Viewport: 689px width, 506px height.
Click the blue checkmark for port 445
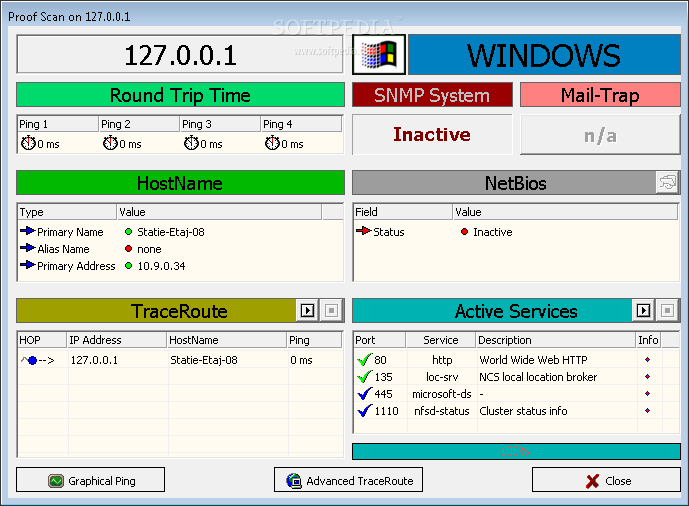pyautogui.click(x=365, y=394)
